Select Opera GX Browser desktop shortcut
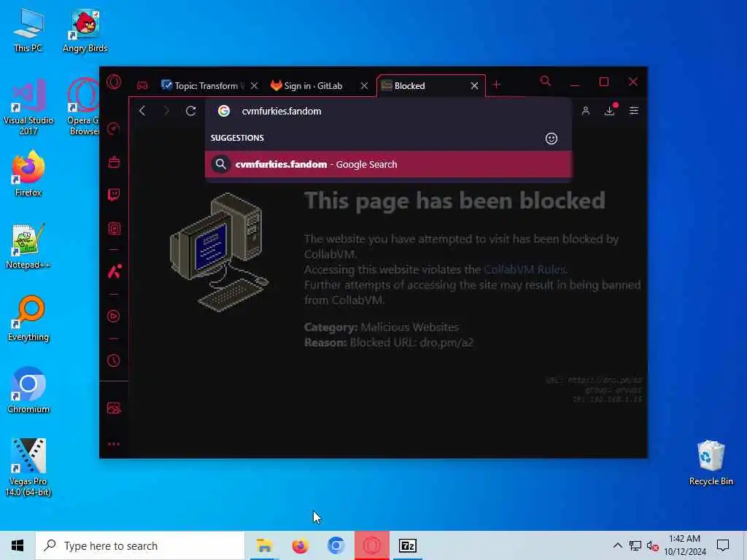Screen dimensions: 747x560 (x=83, y=107)
